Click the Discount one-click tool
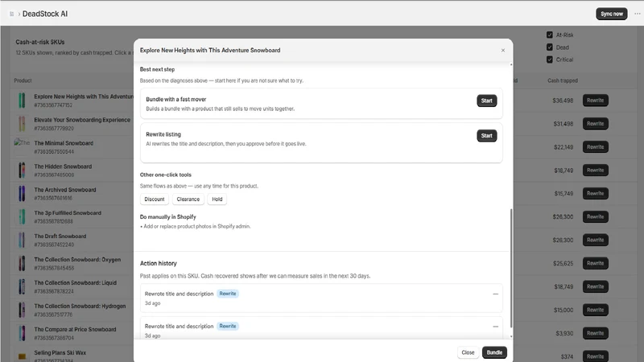This screenshot has height=362, width=644. point(155,199)
